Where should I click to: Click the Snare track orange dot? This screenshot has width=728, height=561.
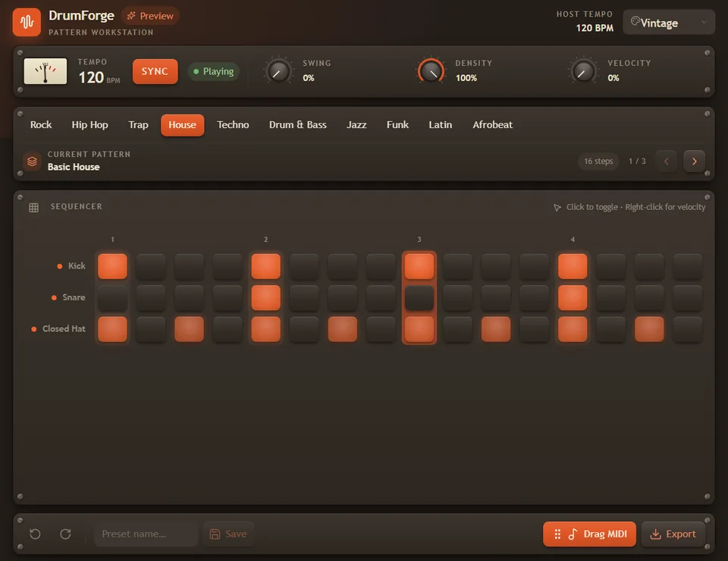[x=54, y=297]
